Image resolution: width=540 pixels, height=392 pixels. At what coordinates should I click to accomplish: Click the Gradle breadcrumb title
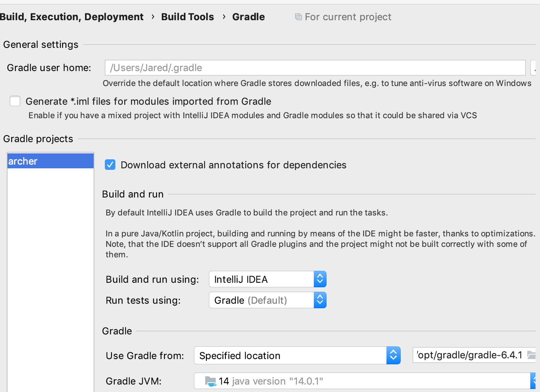coord(248,17)
